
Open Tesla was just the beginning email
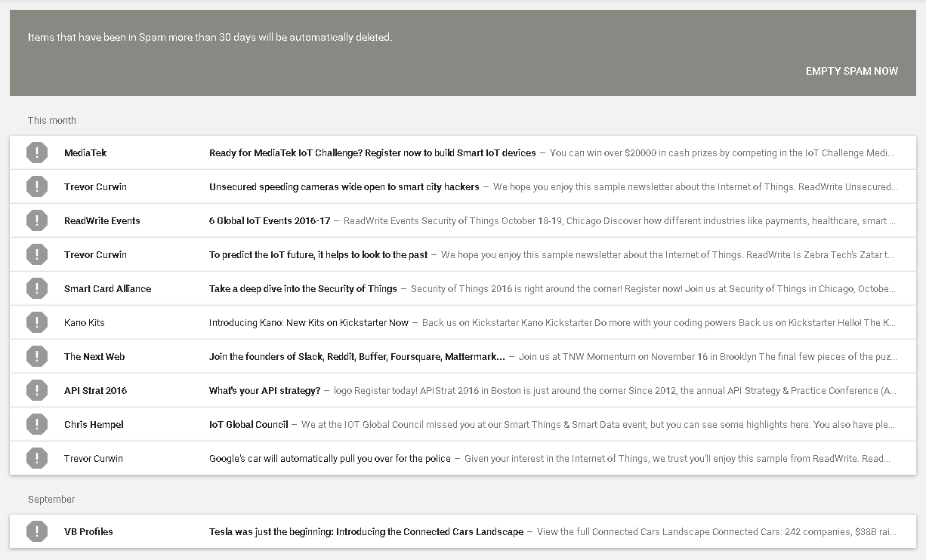[x=366, y=531]
